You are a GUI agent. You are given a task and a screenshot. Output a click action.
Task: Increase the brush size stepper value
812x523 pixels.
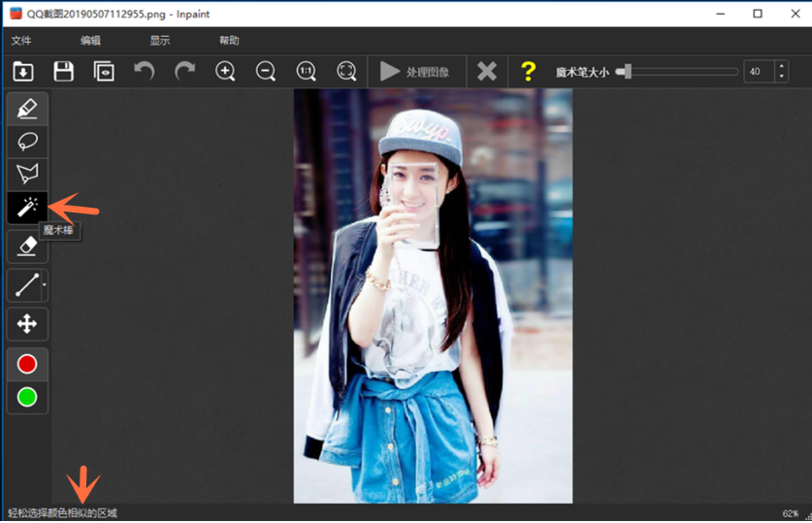click(782, 66)
